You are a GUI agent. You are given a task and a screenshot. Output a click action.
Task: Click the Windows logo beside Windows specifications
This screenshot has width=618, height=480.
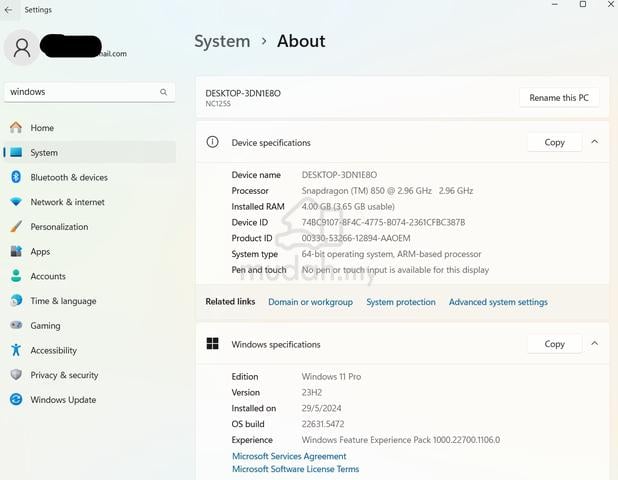coord(212,343)
